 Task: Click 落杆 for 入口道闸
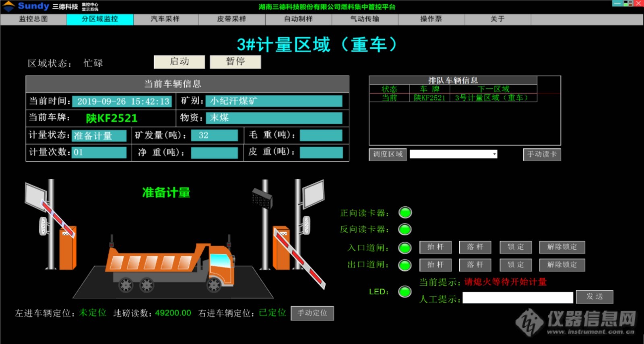tap(475, 247)
